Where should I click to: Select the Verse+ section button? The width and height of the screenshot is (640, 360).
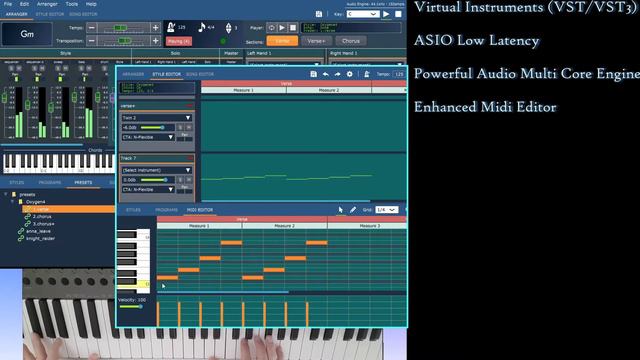(316, 41)
